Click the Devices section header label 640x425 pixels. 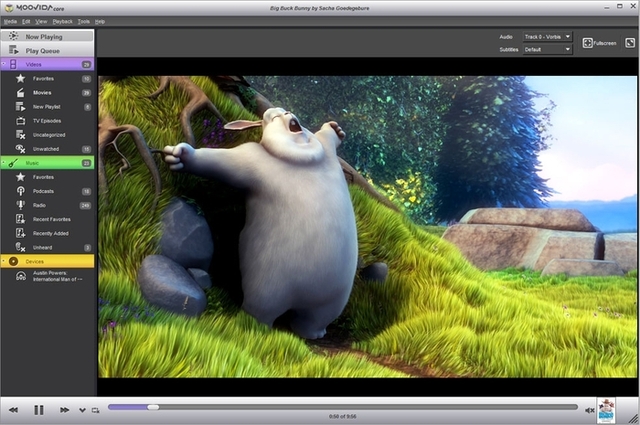(x=34, y=262)
